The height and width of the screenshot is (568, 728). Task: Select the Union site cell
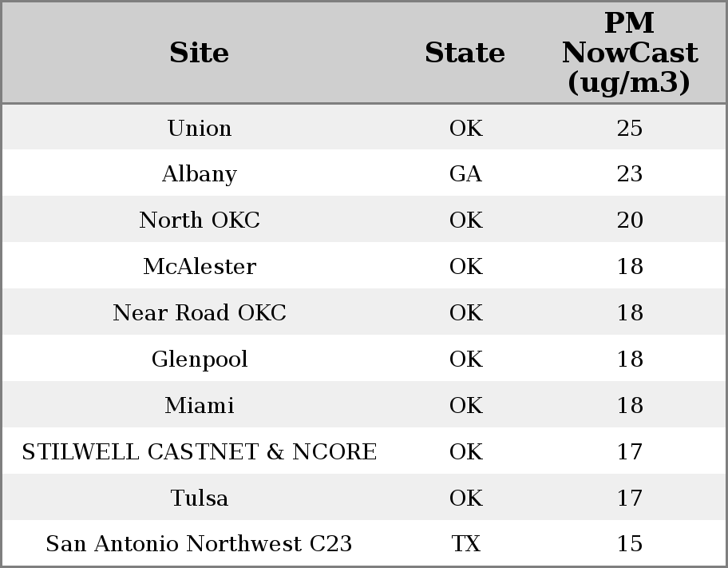coord(199,128)
